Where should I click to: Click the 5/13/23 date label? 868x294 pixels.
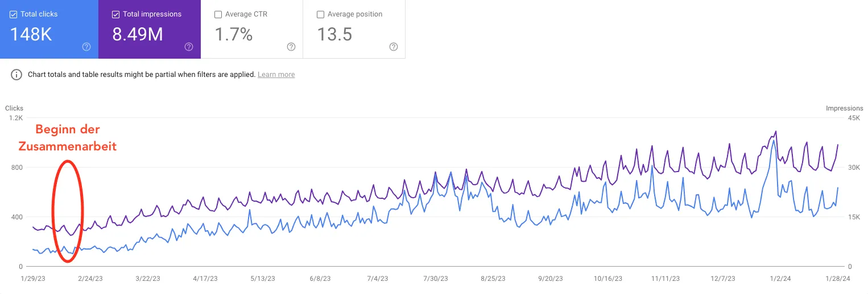click(x=263, y=279)
